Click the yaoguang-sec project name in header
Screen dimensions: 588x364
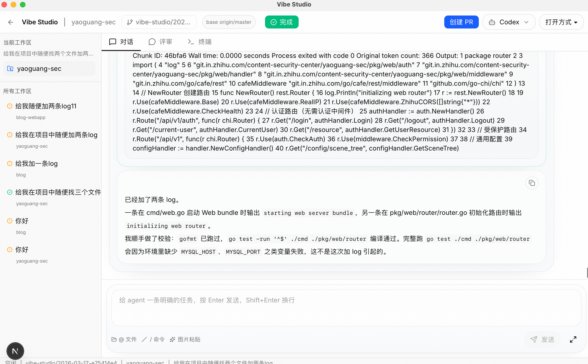(93, 22)
